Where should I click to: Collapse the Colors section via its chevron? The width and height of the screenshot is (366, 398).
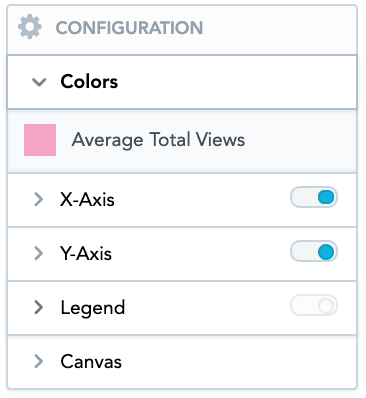click(x=39, y=82)
